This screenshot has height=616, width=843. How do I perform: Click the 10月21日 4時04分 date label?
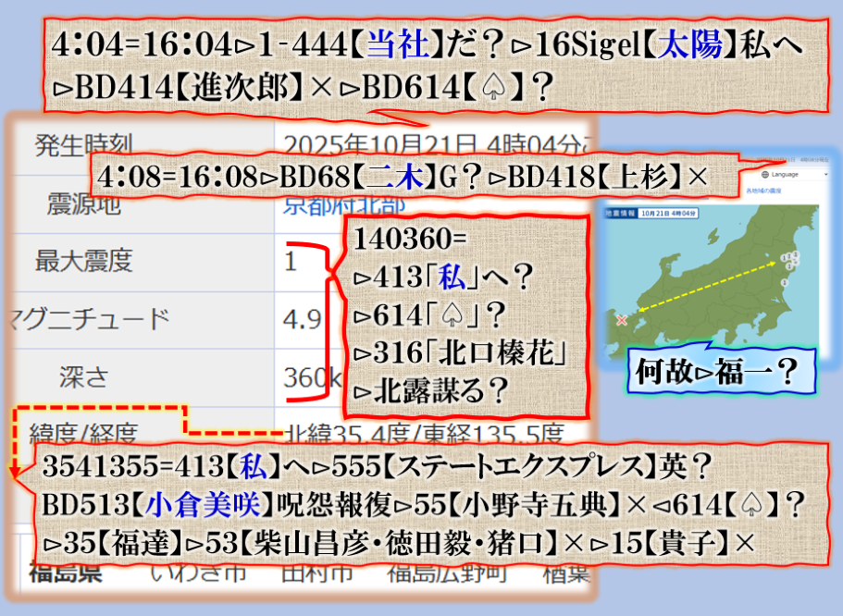670,213
